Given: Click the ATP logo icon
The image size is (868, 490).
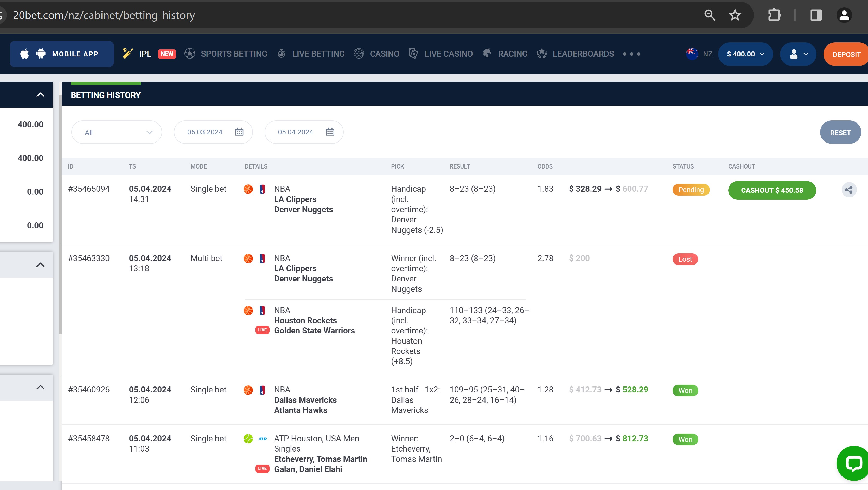Looking at the screenshot, I should pyautogui.click(x=263, y=439).
